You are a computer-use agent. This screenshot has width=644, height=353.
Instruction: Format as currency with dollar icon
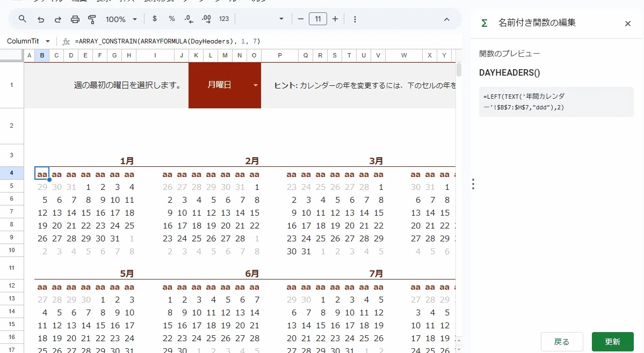coord(155,19)
